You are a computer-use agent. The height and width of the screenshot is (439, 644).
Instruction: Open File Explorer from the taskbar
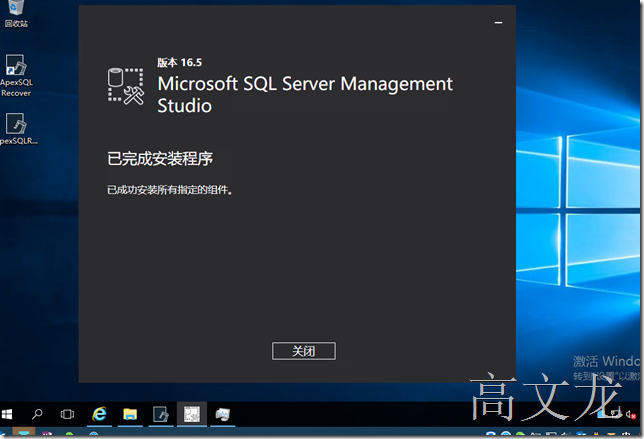coord(130,414)
